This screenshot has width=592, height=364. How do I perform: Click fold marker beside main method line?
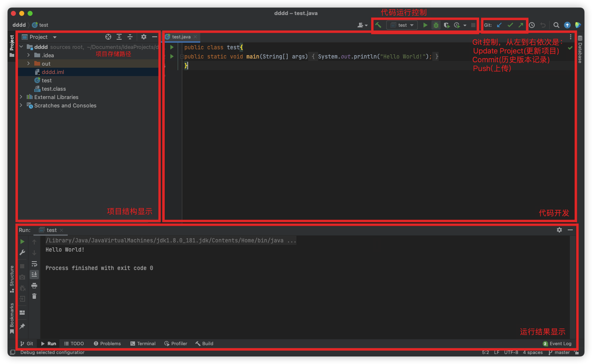coord(182,56)
